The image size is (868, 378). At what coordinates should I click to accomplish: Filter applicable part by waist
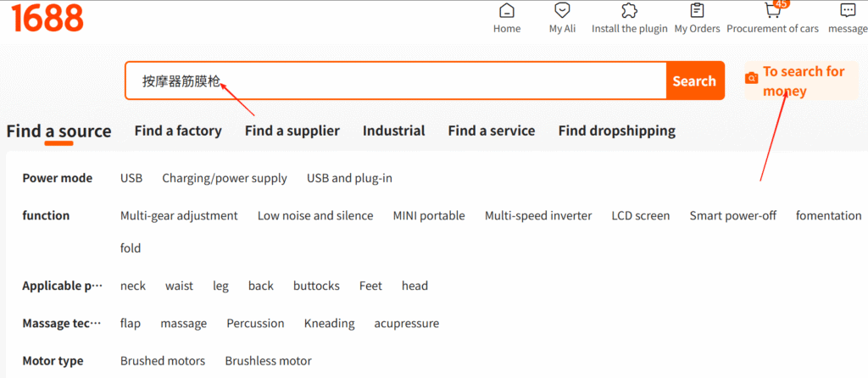180,286
